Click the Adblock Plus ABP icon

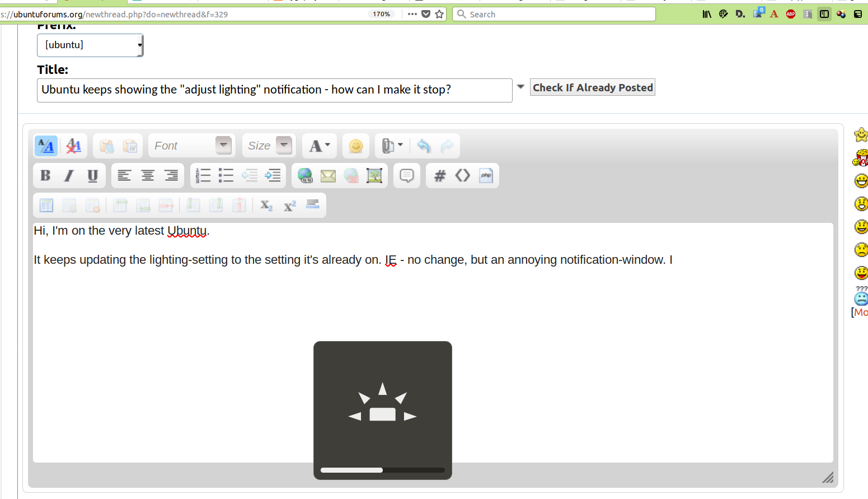(x=791, y=14)
